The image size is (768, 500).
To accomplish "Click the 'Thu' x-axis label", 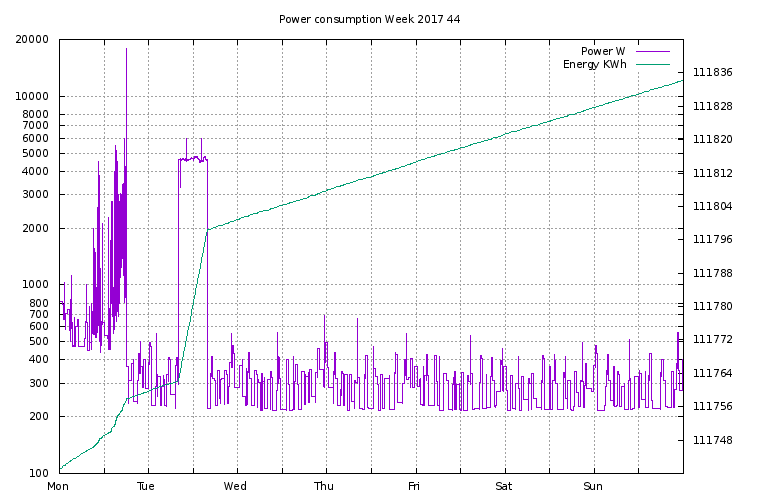I will (324, 486).
